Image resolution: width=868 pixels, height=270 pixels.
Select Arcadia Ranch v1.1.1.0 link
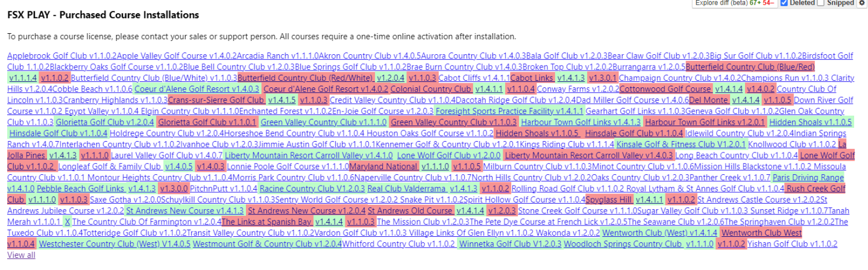point(278,55)
